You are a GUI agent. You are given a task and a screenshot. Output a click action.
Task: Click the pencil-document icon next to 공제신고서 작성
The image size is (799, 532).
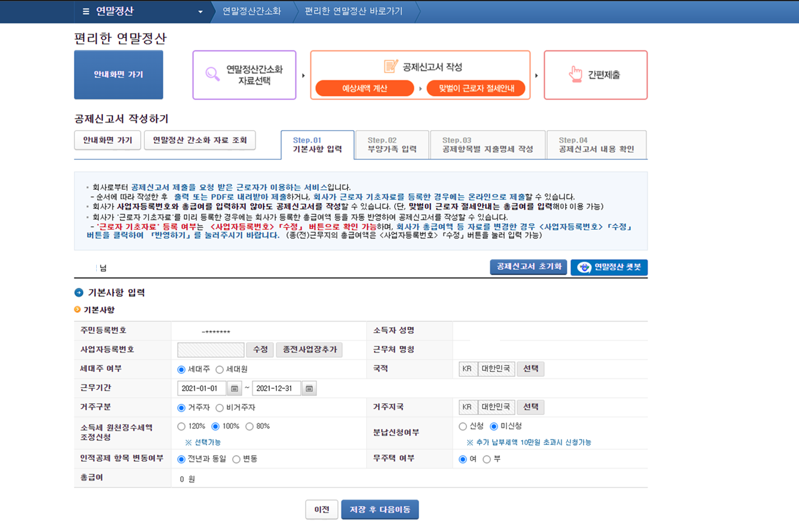coord(390,66)
